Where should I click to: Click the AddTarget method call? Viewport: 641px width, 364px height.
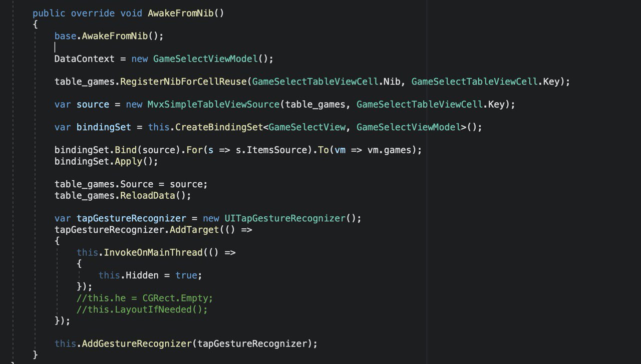tap(194, 230)
